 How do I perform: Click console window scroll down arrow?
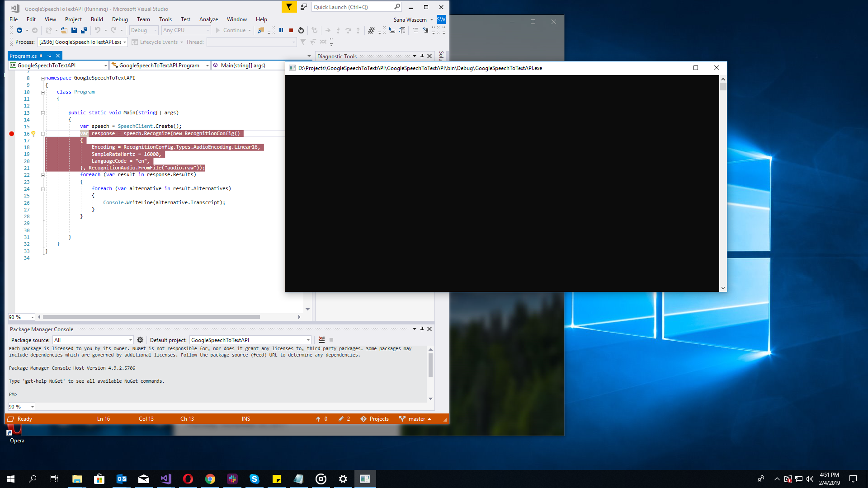(723, 288)
